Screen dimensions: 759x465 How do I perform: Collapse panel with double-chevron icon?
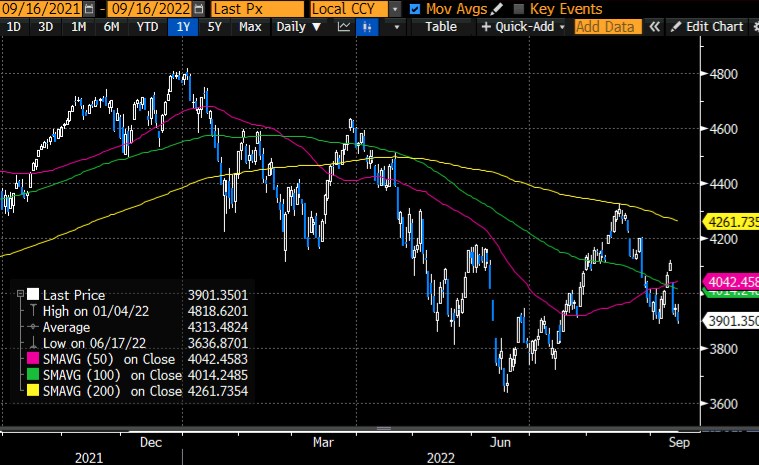pyautogui.click(x=654, y=27)
